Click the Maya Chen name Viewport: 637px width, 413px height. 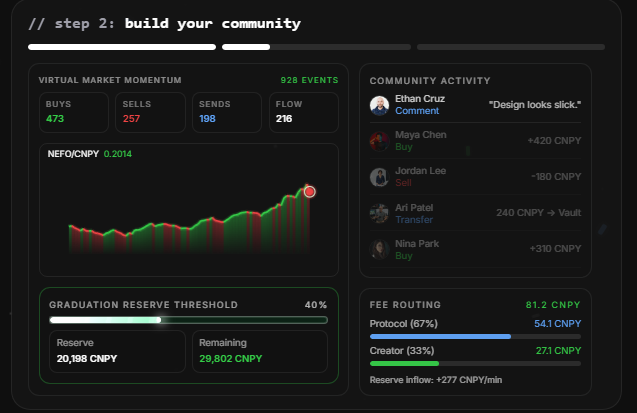point(421,135)
